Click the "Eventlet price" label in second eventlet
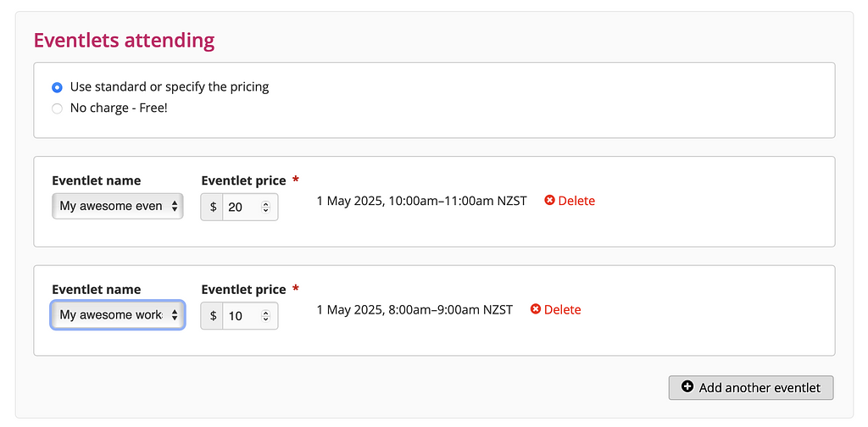The height and width of the screenshot is (427, 868). pyautogui.click(x=243, y=290)
